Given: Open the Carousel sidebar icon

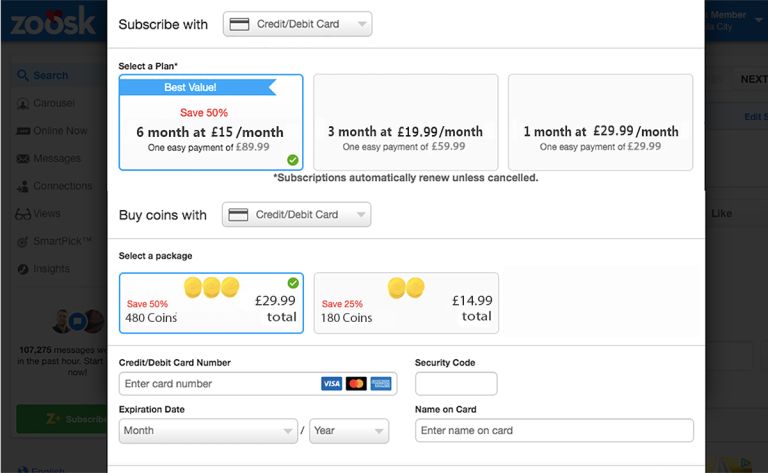Looking at the screenshot, I should pyautogui.click(x=23, y=103).
